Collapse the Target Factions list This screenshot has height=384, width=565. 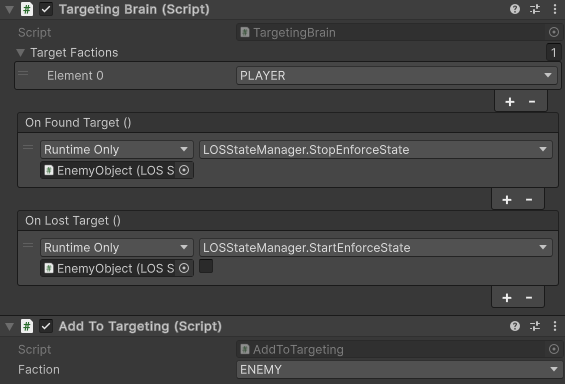(21, 53)
